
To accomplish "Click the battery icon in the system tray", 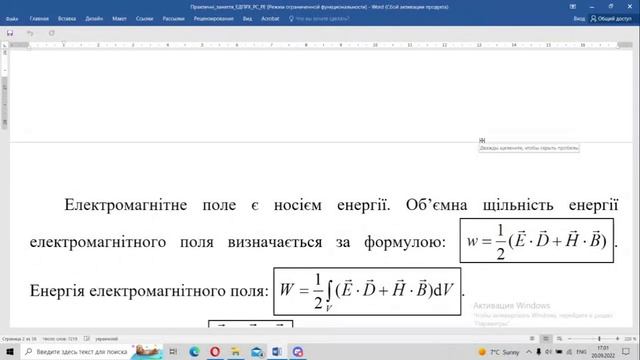I will [559, 352].
